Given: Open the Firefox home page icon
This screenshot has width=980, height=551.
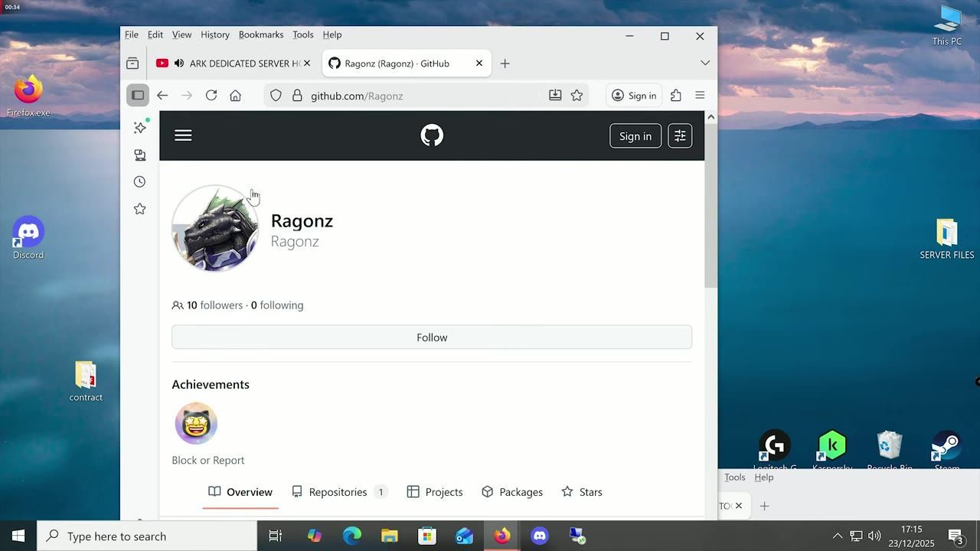Looking at the screenshot, I should [236, 96].
